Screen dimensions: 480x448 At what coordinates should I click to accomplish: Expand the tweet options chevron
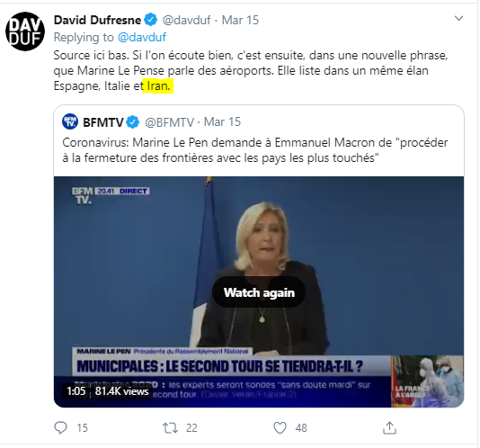pos(458,18)
